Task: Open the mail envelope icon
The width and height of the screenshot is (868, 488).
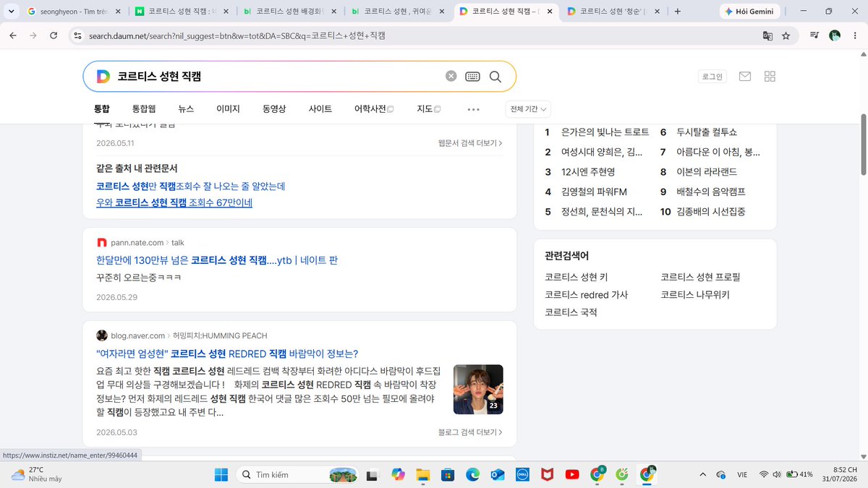Action: point(745,77)
